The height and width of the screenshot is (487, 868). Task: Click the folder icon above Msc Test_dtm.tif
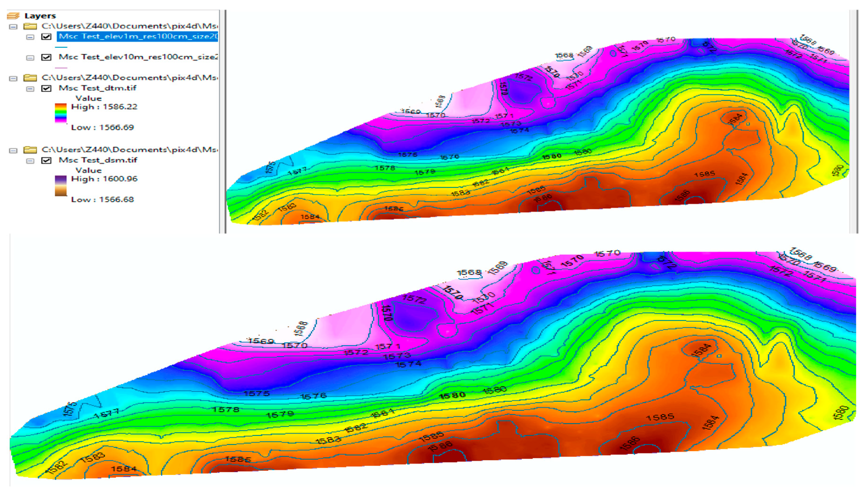pos(30,78)
